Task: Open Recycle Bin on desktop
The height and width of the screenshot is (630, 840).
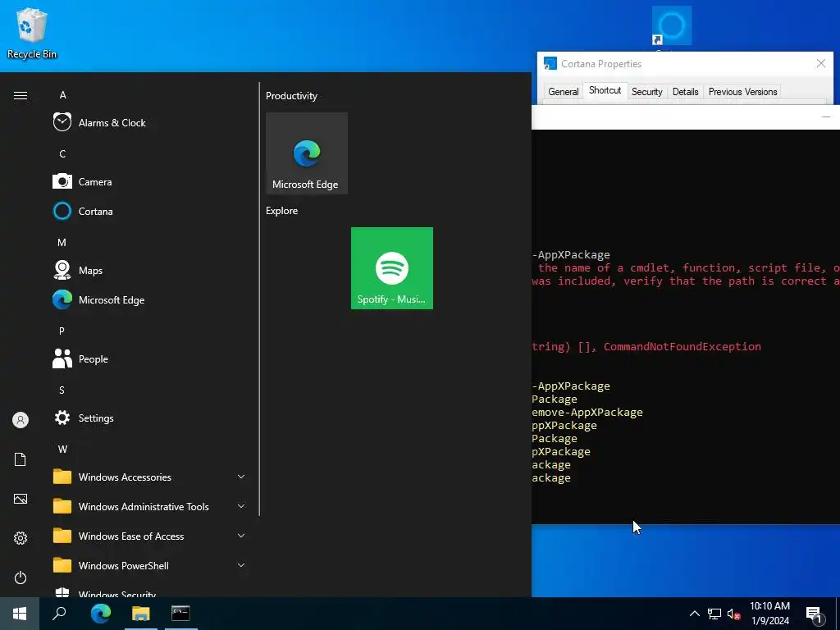Action: (x=32, y=33)
